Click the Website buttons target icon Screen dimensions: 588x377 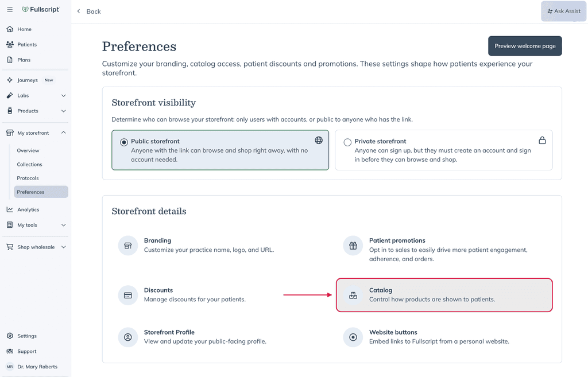353,337
